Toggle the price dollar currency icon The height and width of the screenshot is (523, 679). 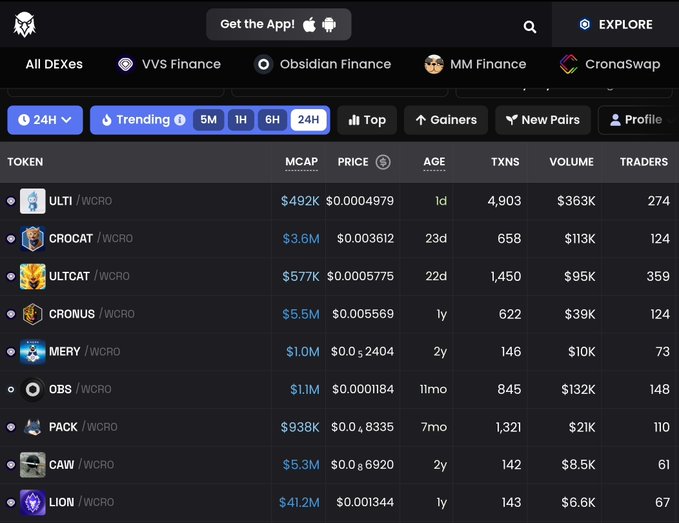pyautogui.click(x=383, y=162)
